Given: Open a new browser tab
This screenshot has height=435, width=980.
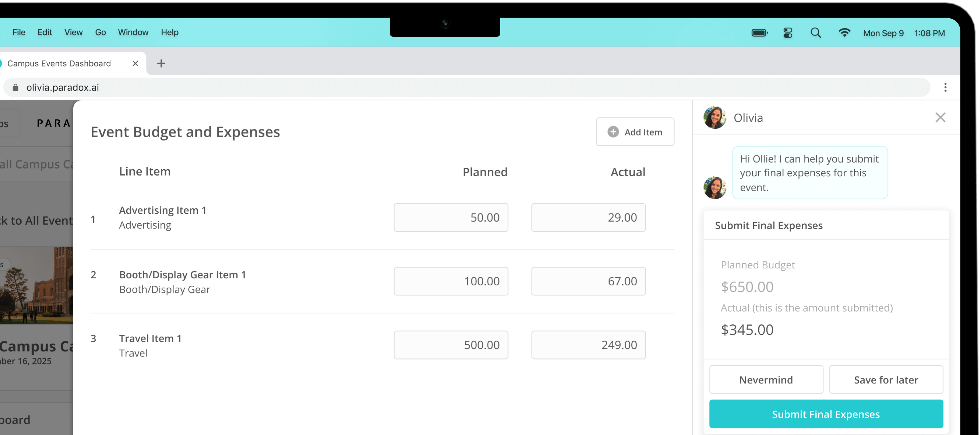Looking at the screenshot, I should click(161, 63).
